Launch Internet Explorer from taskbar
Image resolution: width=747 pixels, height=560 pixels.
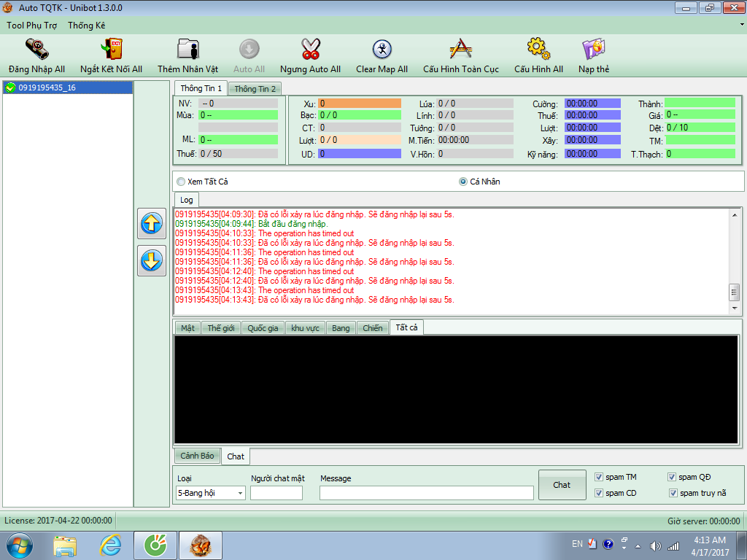[x=110, y=545]
